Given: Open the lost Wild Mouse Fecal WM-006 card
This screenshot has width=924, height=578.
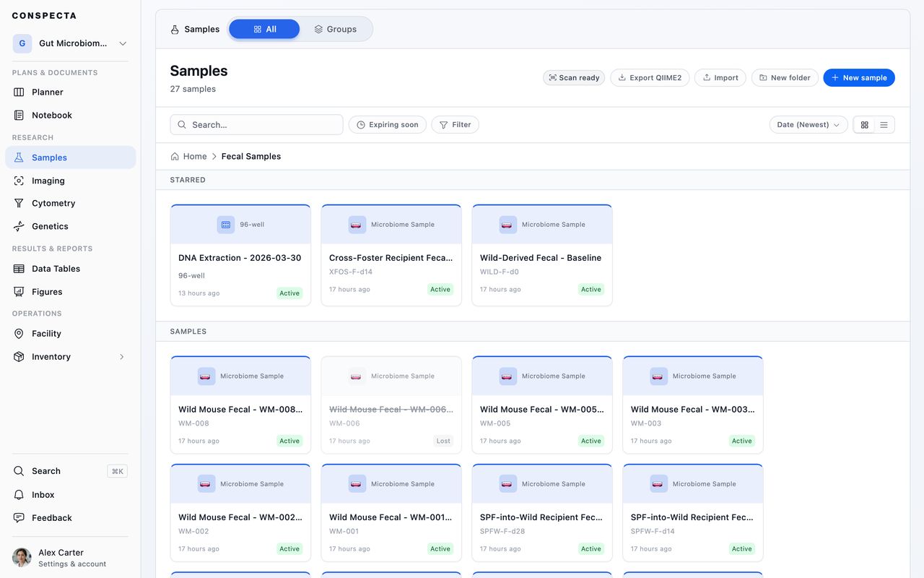Looking at the screenshot, I should coord(391,405).
